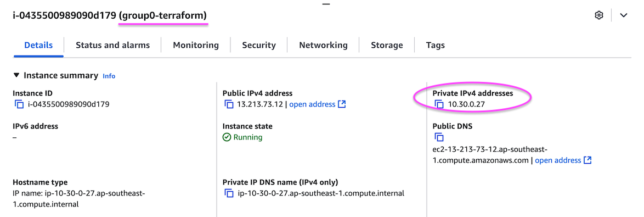The image size is (644, 217).
Task: Select the Security tab
Action: (x=259, y=45)
